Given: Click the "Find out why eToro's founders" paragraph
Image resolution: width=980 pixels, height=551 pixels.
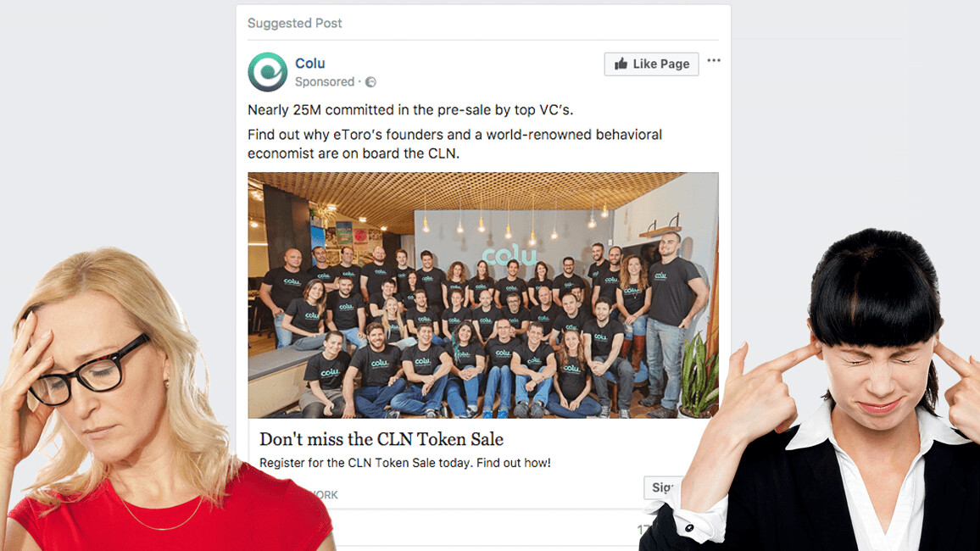Looking at the screenshot, I should pyautogui.click(x=454, y=144).
